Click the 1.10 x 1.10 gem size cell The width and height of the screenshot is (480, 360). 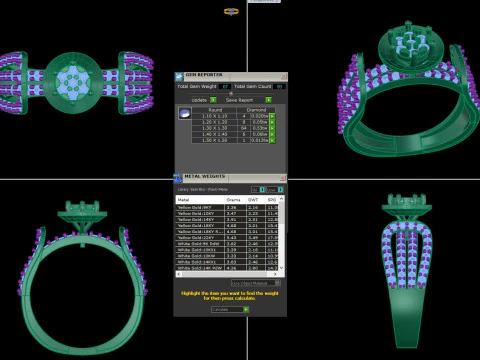pyautogui.click(x=214, y=116)
